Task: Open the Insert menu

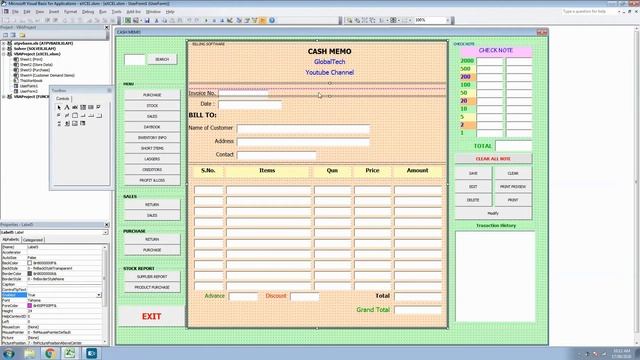Action: click(x=54, y=12)
